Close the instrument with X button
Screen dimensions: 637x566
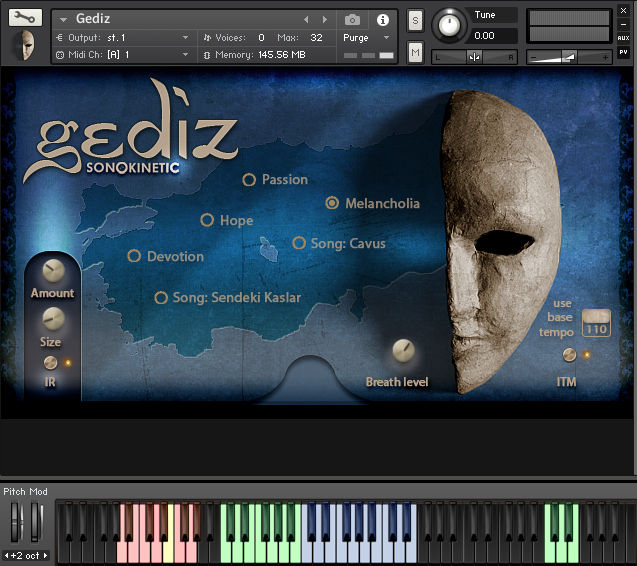[624, 11]
